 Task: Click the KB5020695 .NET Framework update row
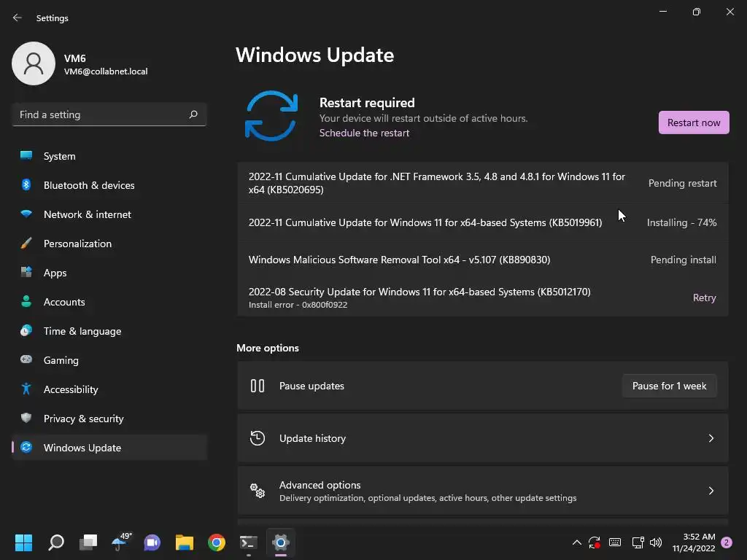click(483, 183)
